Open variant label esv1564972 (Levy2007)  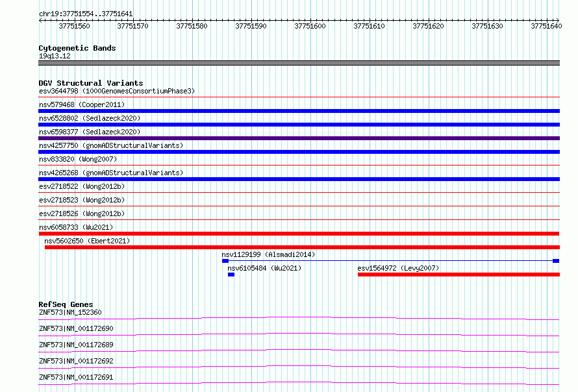399,268
